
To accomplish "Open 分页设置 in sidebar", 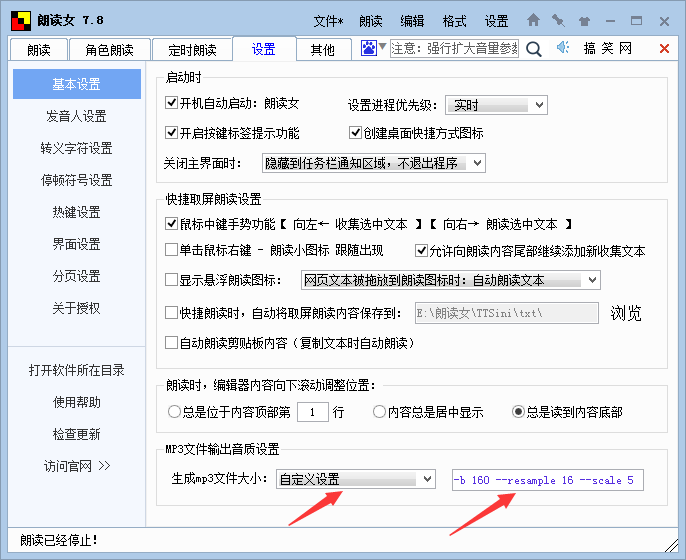I will [x=77, y=276].
